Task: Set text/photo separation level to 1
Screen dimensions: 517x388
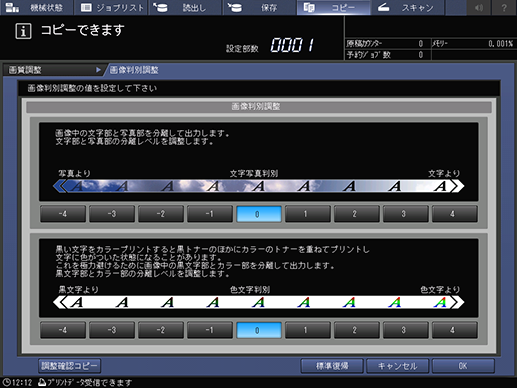Action: (x=308, y=214)
